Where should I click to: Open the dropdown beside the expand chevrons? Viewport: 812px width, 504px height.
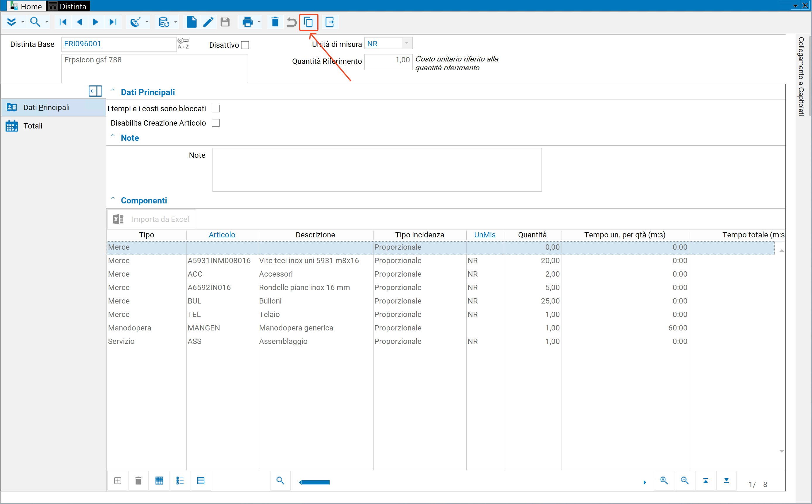(23, 22)
